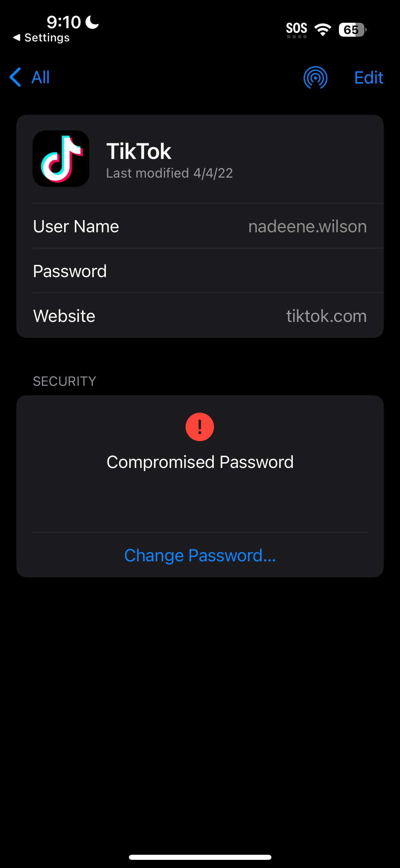The width and height of the screenshot is (400, 868).
Task: Go back to the All passwords list
Action: click(40, 77)
